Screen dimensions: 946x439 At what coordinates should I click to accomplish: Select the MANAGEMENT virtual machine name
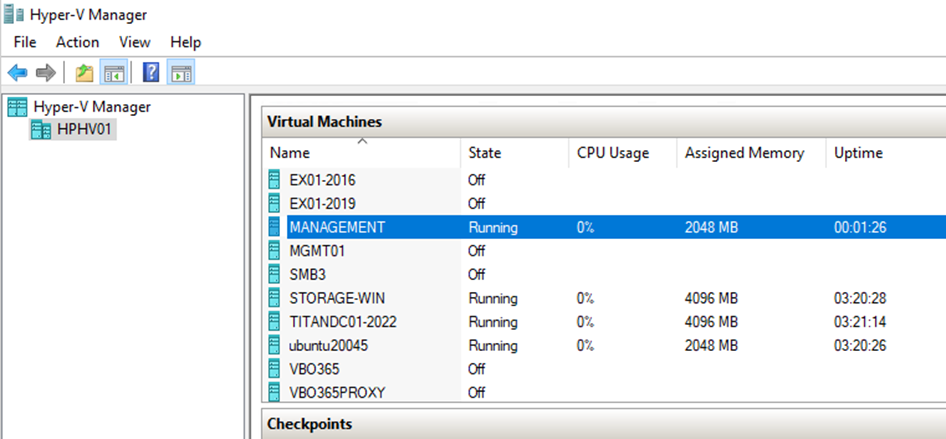(x=337, y=227)
